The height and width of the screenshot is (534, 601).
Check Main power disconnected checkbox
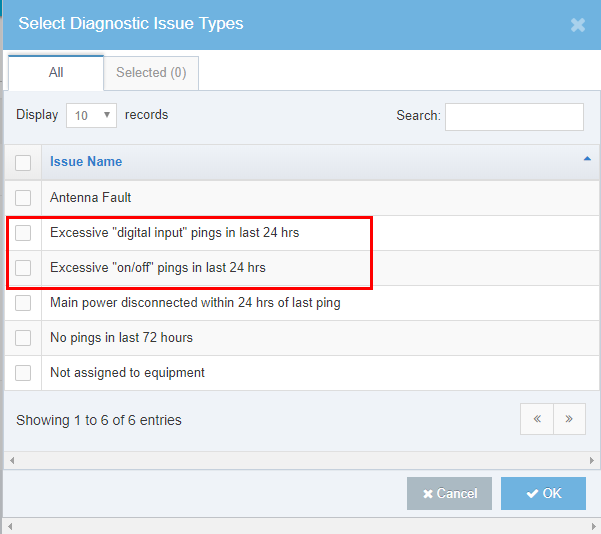pyautogui.click(x=23, y=303)
